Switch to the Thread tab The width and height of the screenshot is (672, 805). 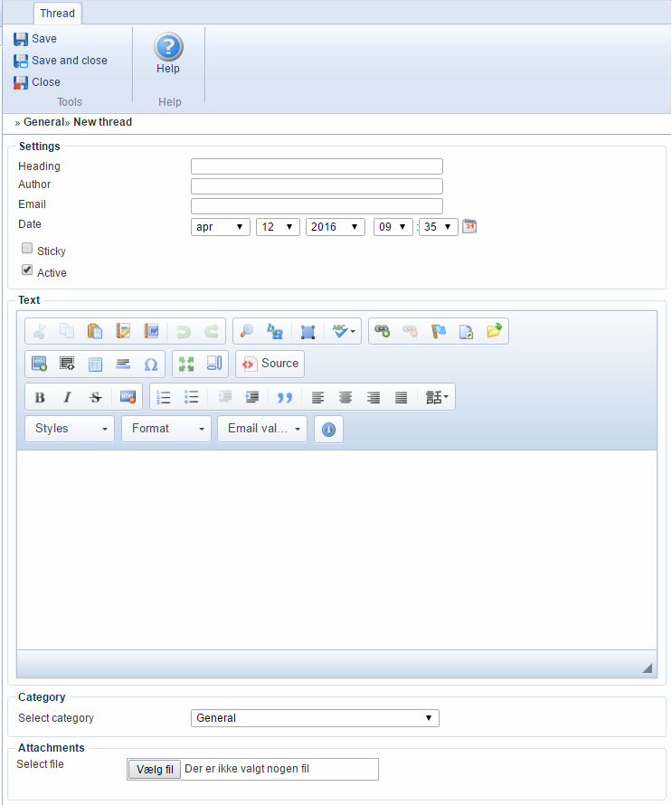click(58, 14)
